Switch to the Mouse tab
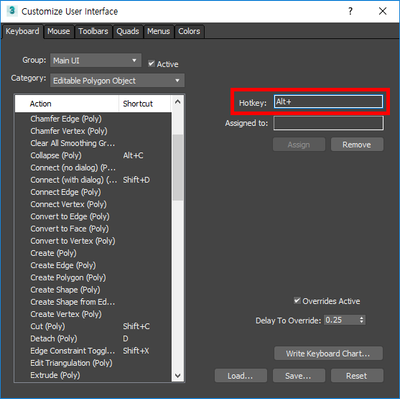The image size is (400, 399). pos(59,31)
